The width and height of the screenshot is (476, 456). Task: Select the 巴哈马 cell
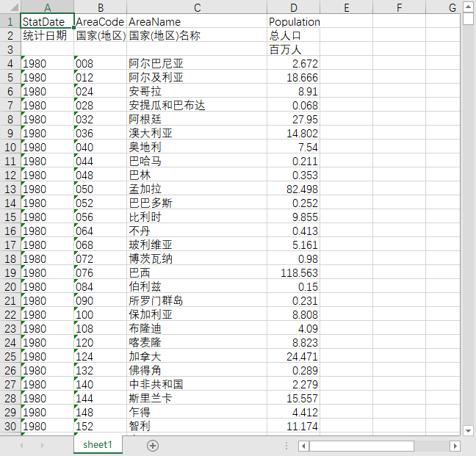197,161
